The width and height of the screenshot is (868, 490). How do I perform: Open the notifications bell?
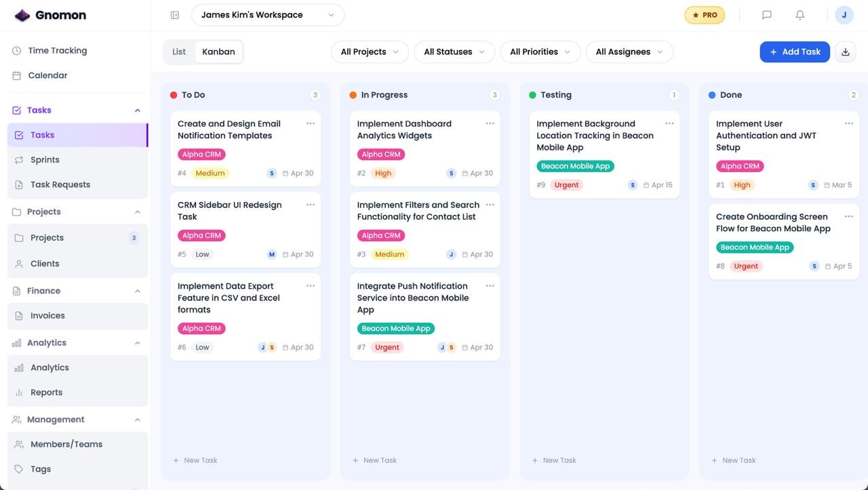point(800,15)
